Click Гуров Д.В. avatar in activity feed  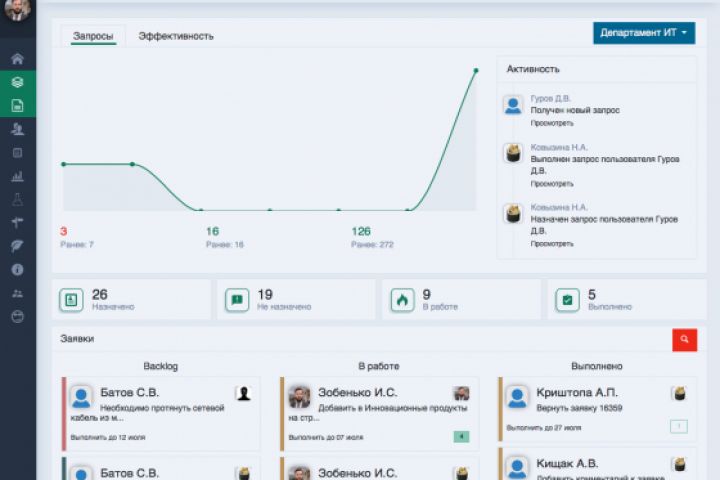click(513, 105)
